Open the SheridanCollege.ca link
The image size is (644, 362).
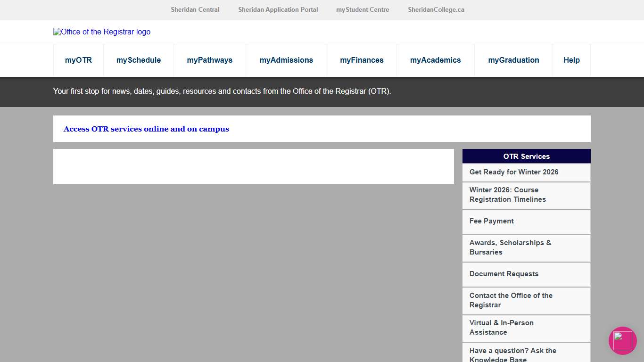click(x=436, y=10)
